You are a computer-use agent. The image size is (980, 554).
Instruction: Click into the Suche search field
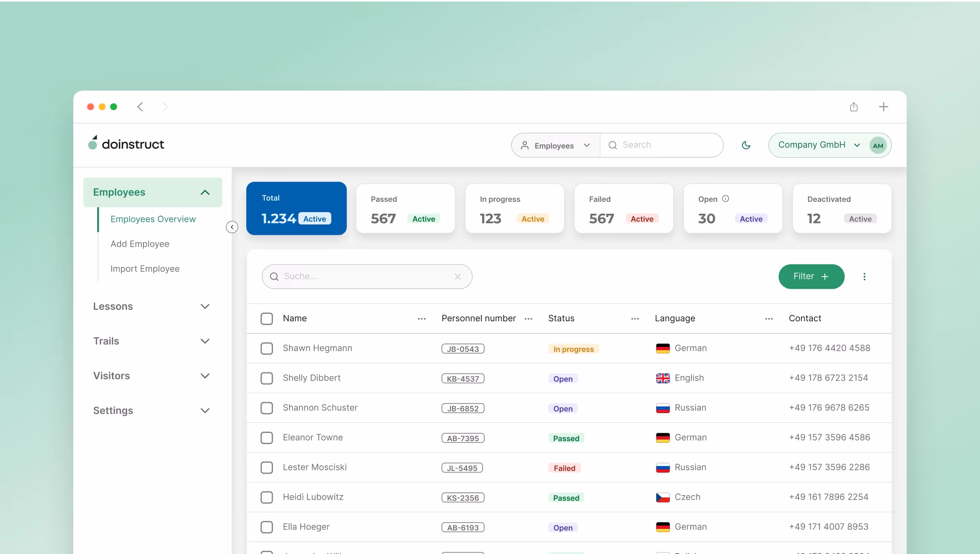click(x=362, y=276)
